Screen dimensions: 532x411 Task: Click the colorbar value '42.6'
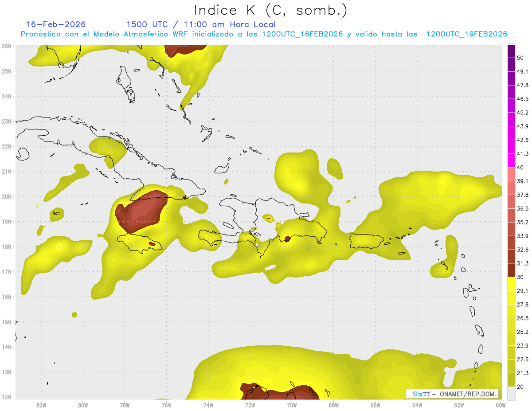pos(522,140)
